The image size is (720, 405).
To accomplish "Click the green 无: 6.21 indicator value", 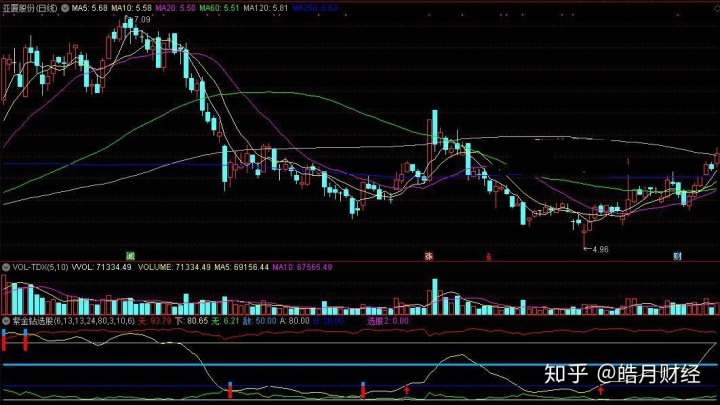I will pos(225,321).
